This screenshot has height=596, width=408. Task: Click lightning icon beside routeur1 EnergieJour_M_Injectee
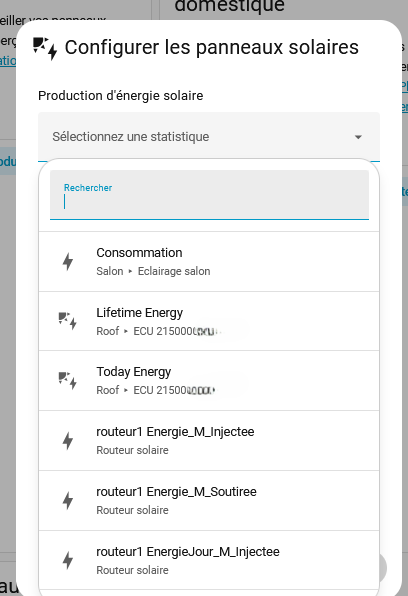[x=68, y=561]
